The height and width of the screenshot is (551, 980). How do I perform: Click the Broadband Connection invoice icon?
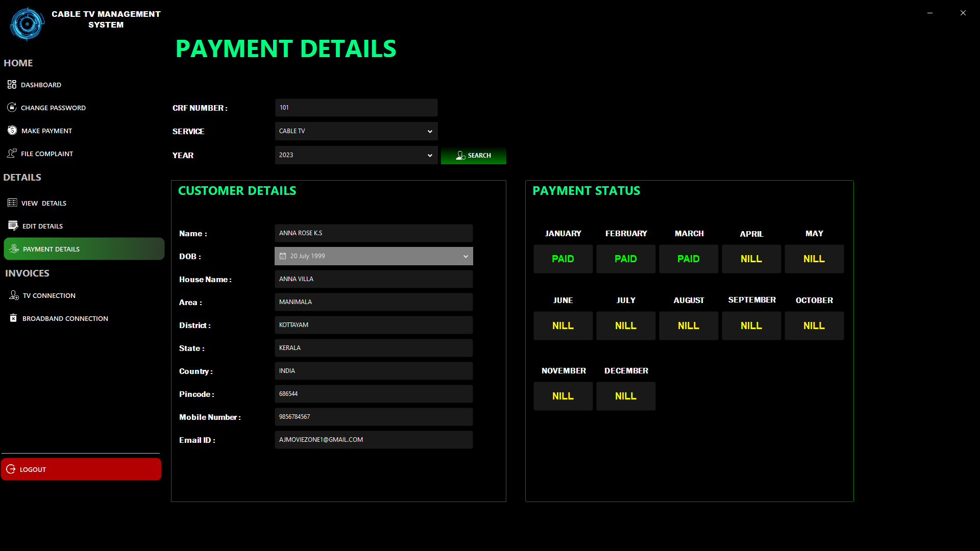tap(13, 318)
